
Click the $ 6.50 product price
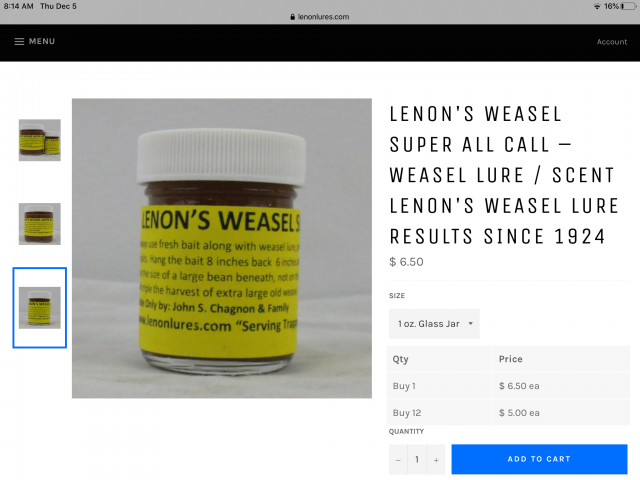[x=406, y=262]
